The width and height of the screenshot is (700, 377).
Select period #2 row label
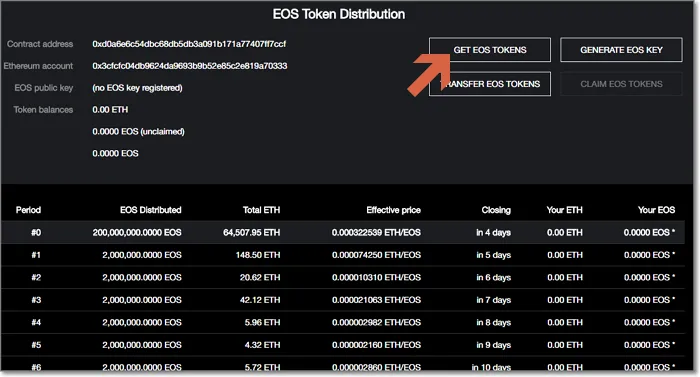pyautogui.click(x=36, y=277)
